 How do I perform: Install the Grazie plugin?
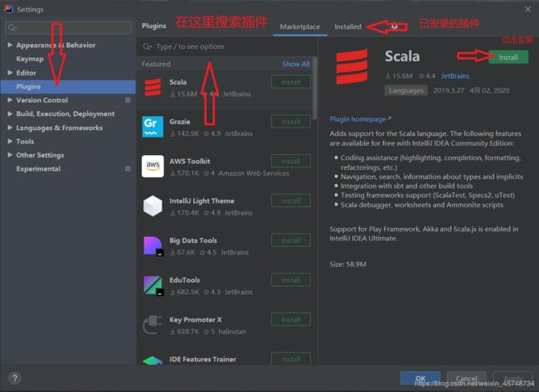coord(291,122)
